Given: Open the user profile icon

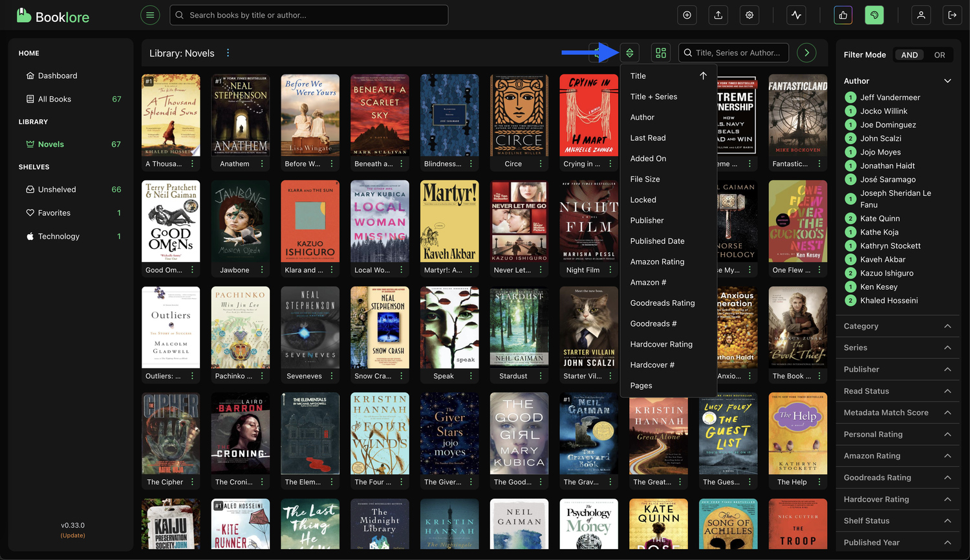Looking at the screenshot, I should tap(921, 15).
